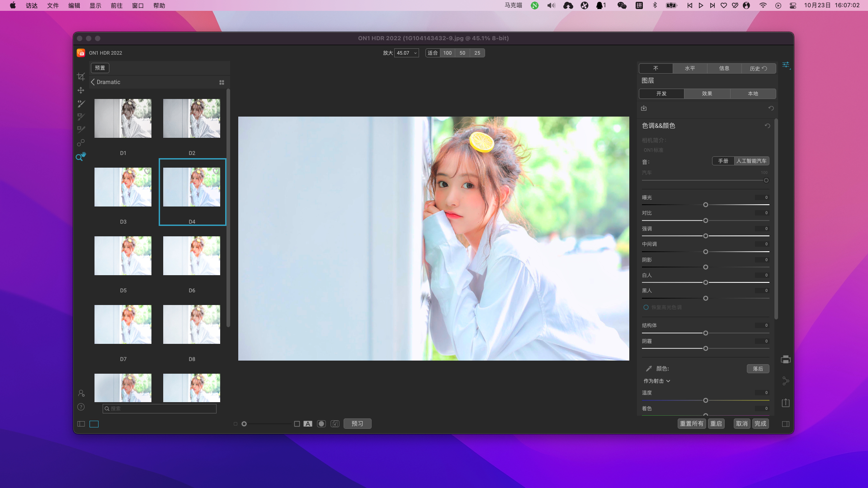
Task: Select the zoom and hand View tool
Action: 81,157
